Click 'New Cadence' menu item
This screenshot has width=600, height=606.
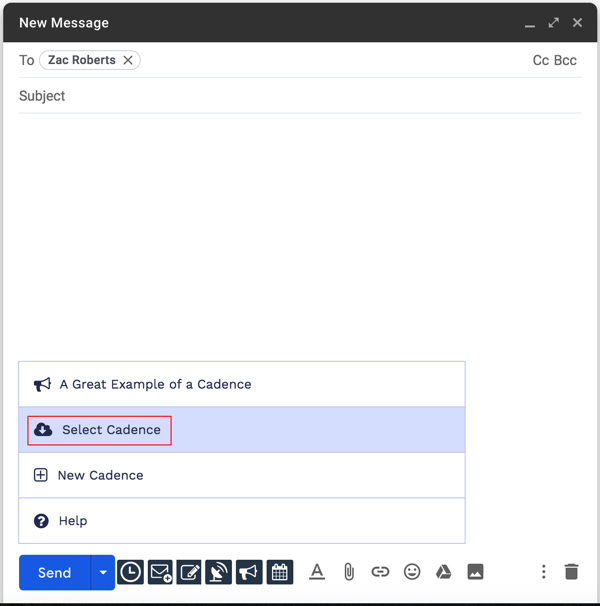100,475
